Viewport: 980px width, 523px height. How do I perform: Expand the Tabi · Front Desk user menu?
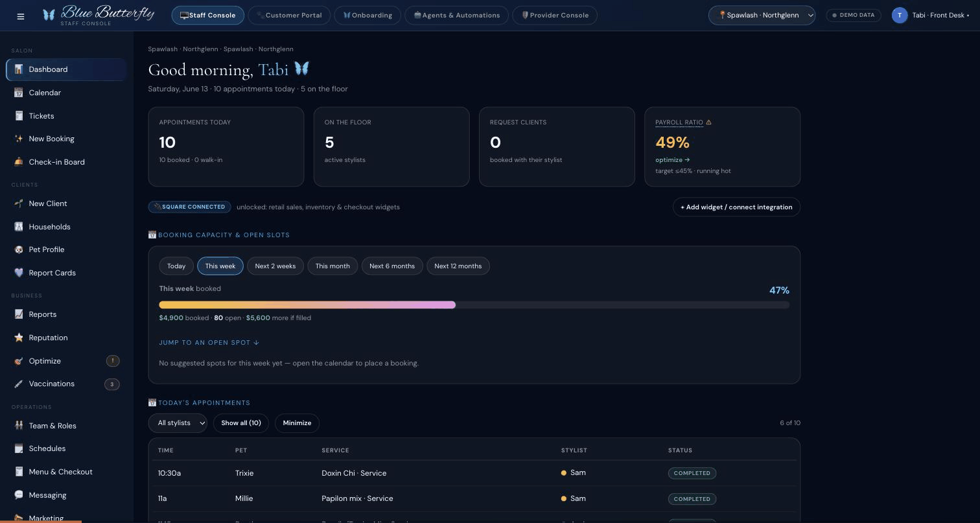931,16
